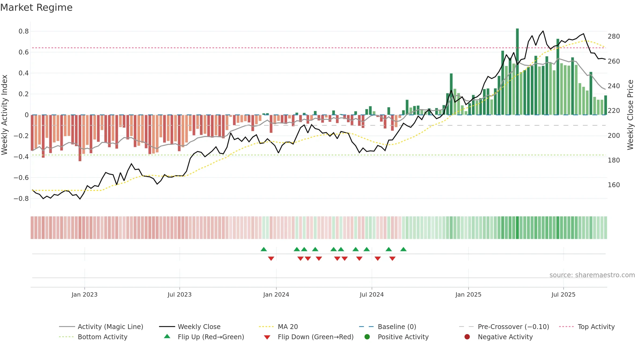Click the last red flip-down marker after Jul 2024

[392, 258]
